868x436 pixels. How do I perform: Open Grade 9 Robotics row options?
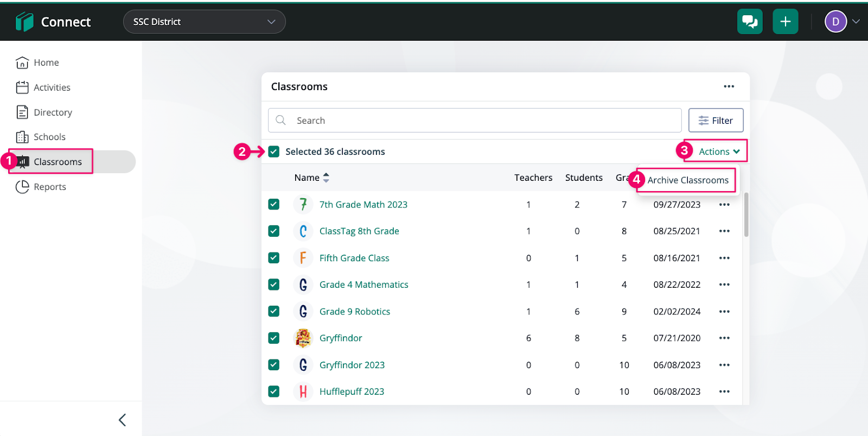point(724,311)
